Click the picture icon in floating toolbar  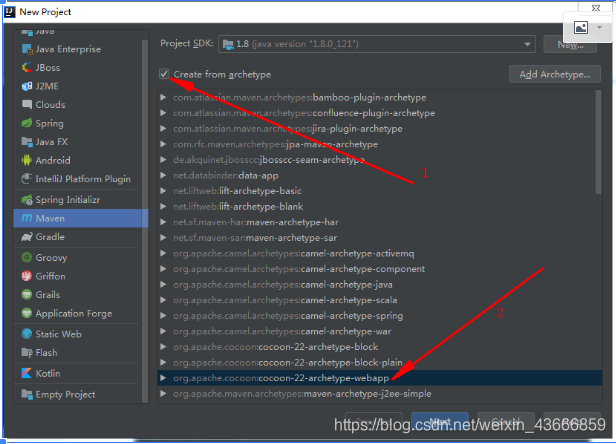[x=581, y=28]
